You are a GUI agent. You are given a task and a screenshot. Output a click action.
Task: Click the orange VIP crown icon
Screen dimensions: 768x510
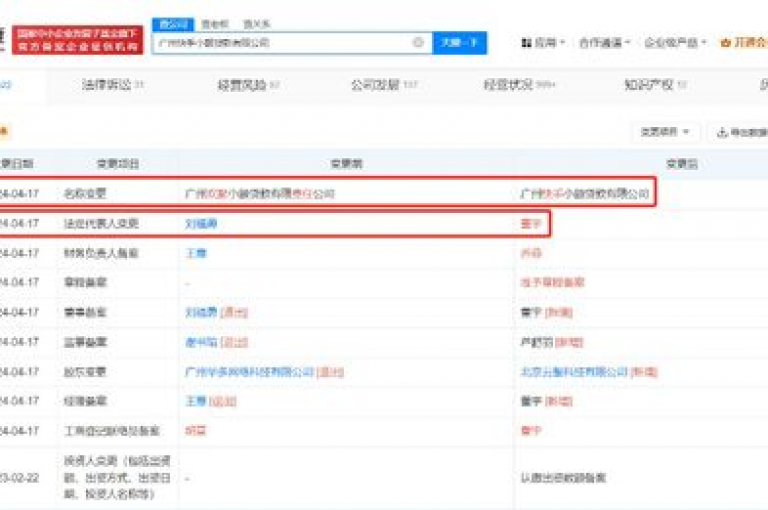tap(725, 43)
